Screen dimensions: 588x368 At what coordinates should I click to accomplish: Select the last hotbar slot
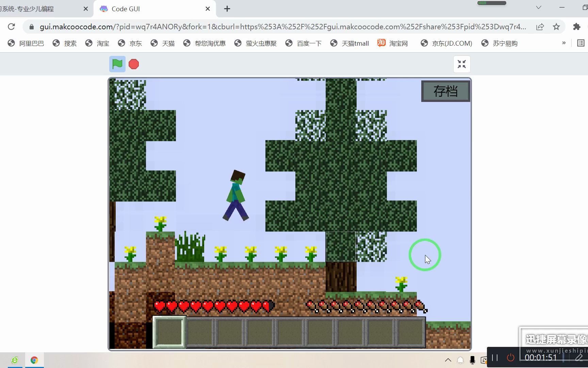click(x=411, y=332)
